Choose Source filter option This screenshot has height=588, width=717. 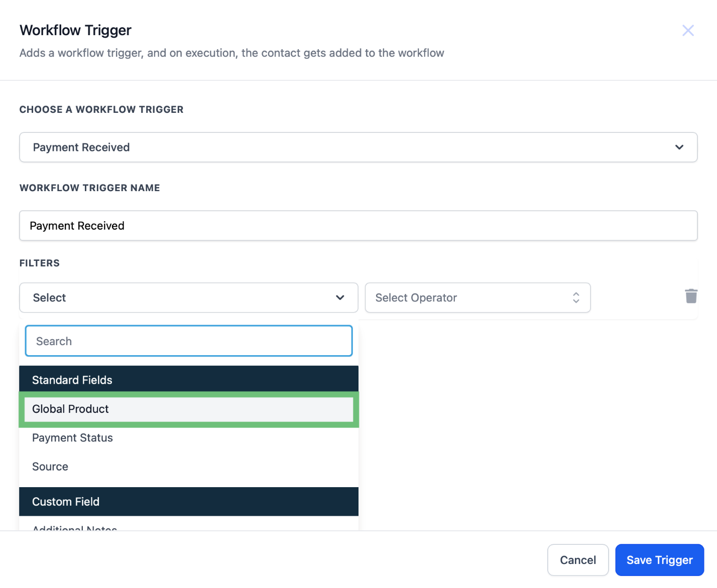pyautogui.click(x=189, y=467)
